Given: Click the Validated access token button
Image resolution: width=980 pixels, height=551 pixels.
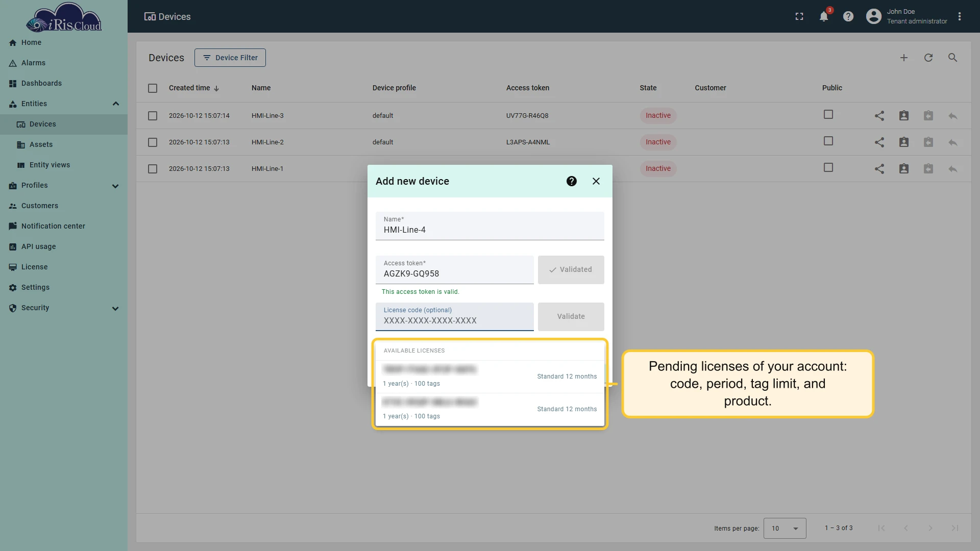Looking at the screenshot, I should pyautogui.click(x=571, y=269).
